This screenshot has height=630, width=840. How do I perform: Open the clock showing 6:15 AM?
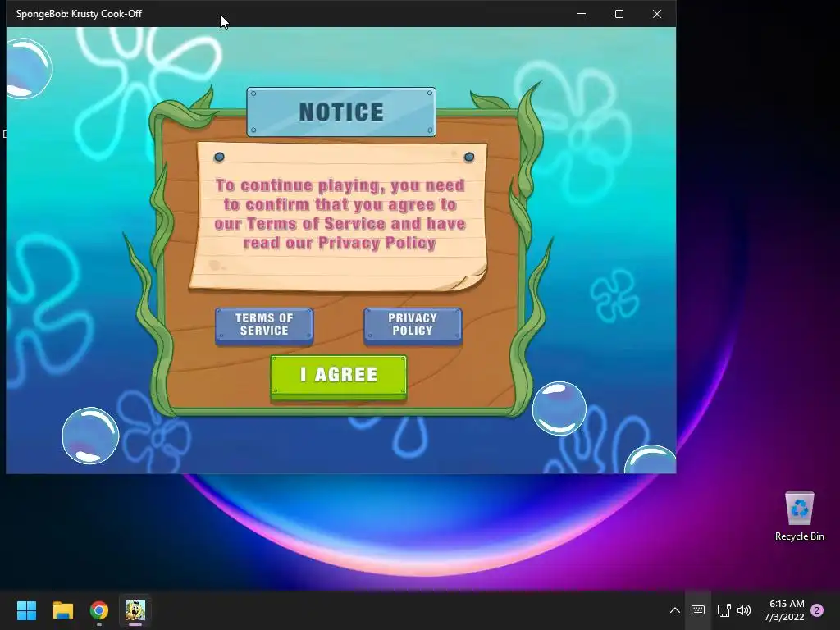(785, 610)
